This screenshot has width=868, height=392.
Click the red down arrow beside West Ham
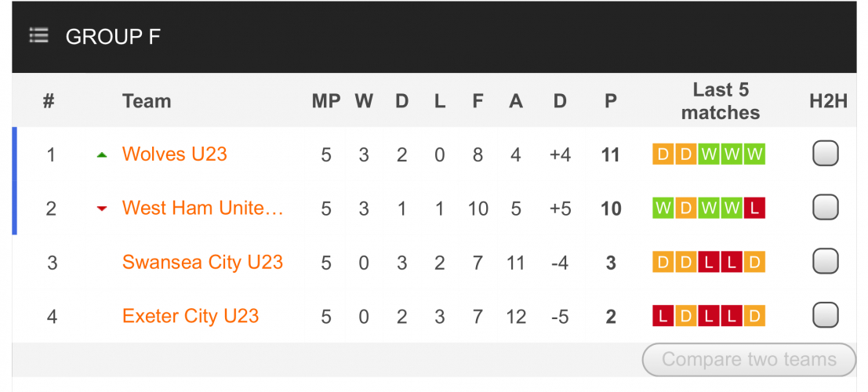[101, 209]
